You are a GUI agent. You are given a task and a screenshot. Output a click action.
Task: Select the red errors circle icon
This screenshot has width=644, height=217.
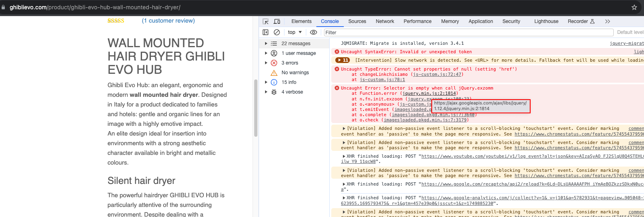pos(274,63)
